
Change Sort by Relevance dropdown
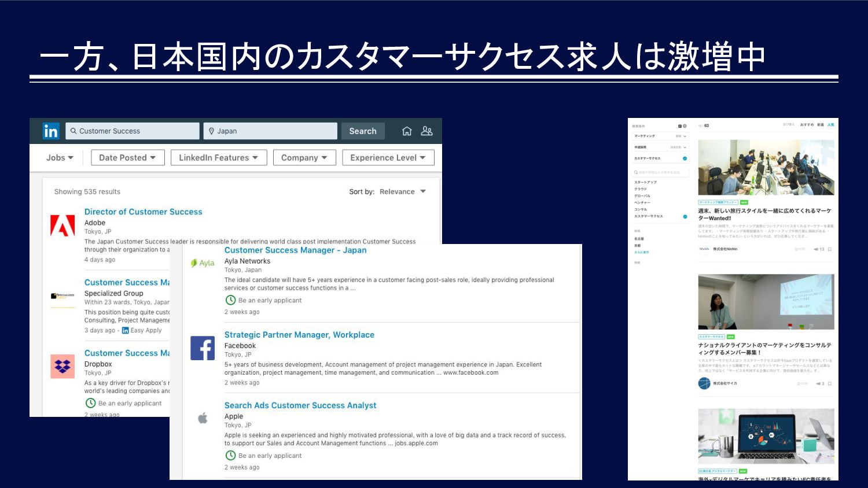coord(403,192)
